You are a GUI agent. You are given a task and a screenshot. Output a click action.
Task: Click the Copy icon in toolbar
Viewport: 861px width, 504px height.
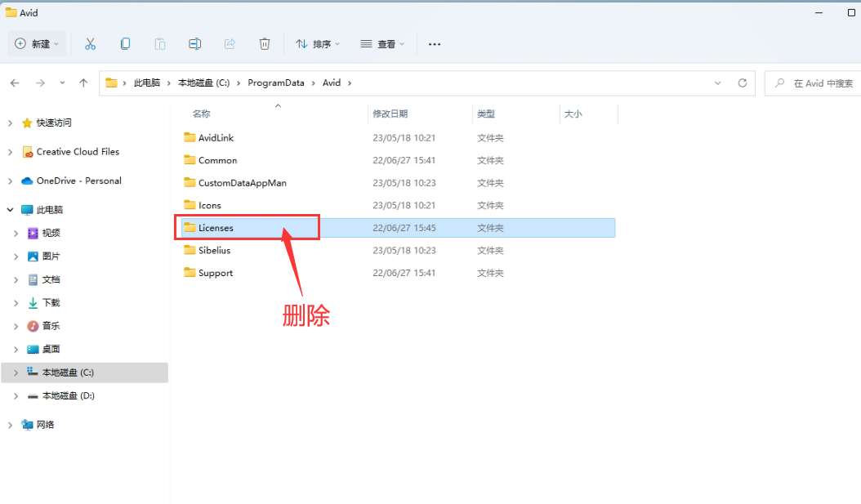coord(125,44)
